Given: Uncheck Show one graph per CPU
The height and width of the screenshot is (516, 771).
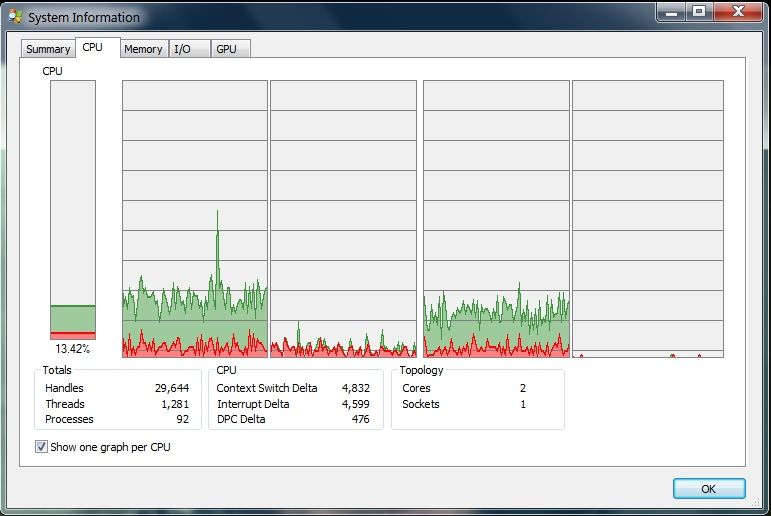Looking at the screenshot, I should [x=41, y=447].
